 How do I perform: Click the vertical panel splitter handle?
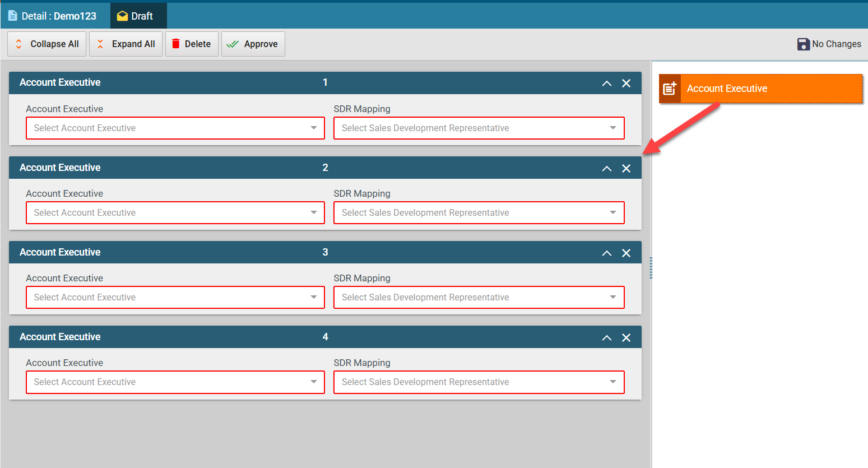(x=651, y=267)
